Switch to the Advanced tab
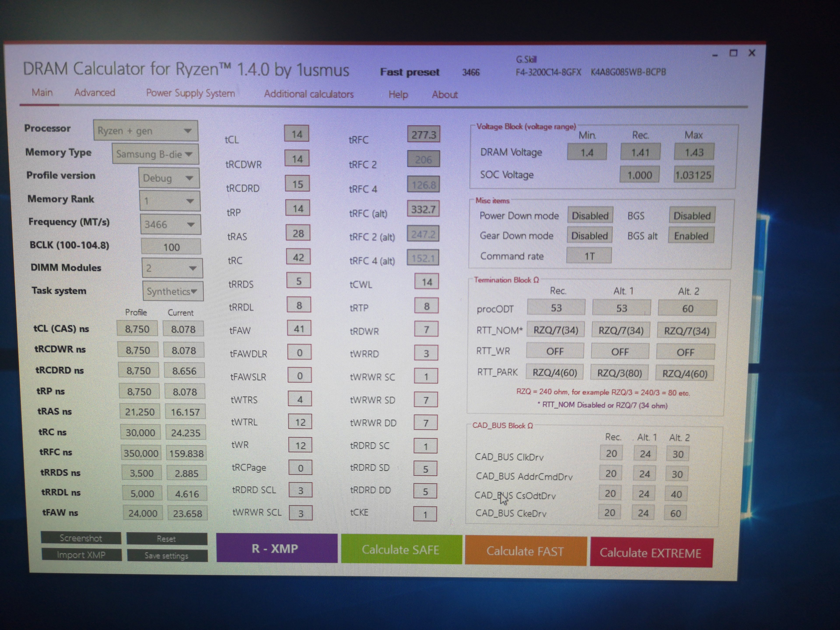This screenshot has width=840, height=630. pyautogui.click(x=94, y=93)
